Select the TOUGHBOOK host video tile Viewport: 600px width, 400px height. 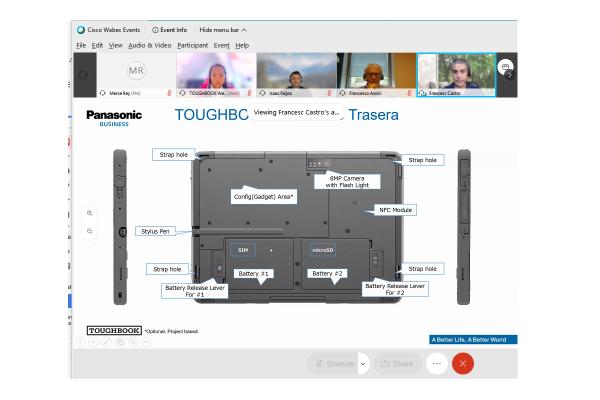[216, 75]
